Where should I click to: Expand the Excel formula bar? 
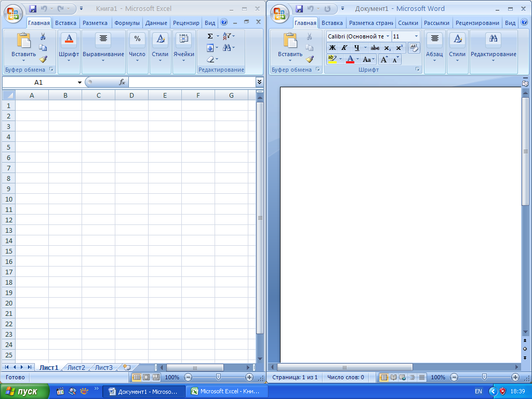pyautogui.click(x=260, y=82)
